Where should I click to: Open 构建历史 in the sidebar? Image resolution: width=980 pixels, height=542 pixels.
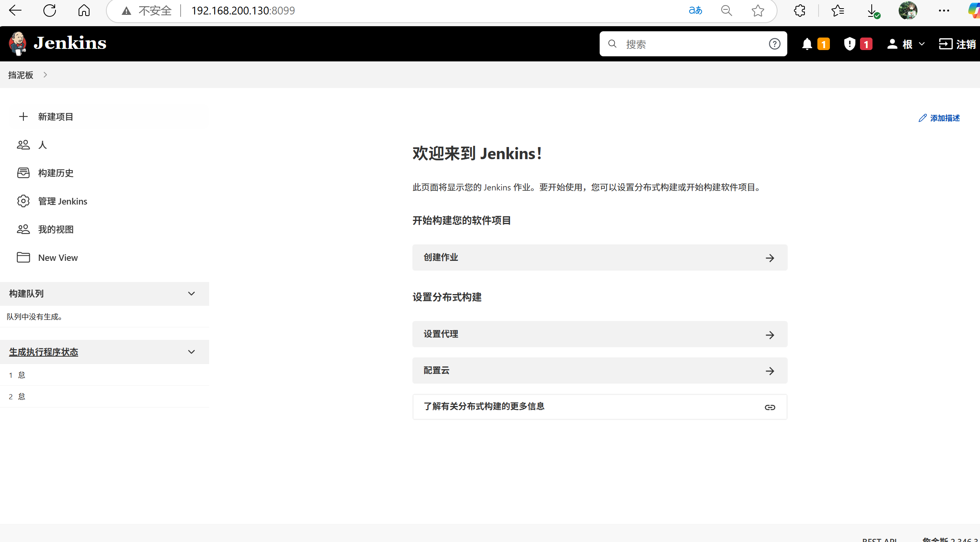(56, 173)
